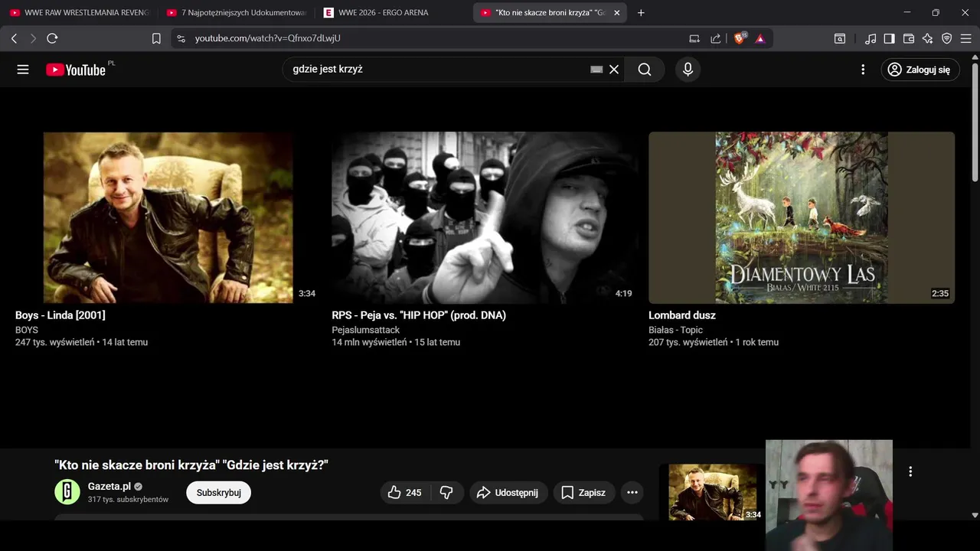980x551 pixels.
Task: View site information icon before URL
Action: pos(181,38)
